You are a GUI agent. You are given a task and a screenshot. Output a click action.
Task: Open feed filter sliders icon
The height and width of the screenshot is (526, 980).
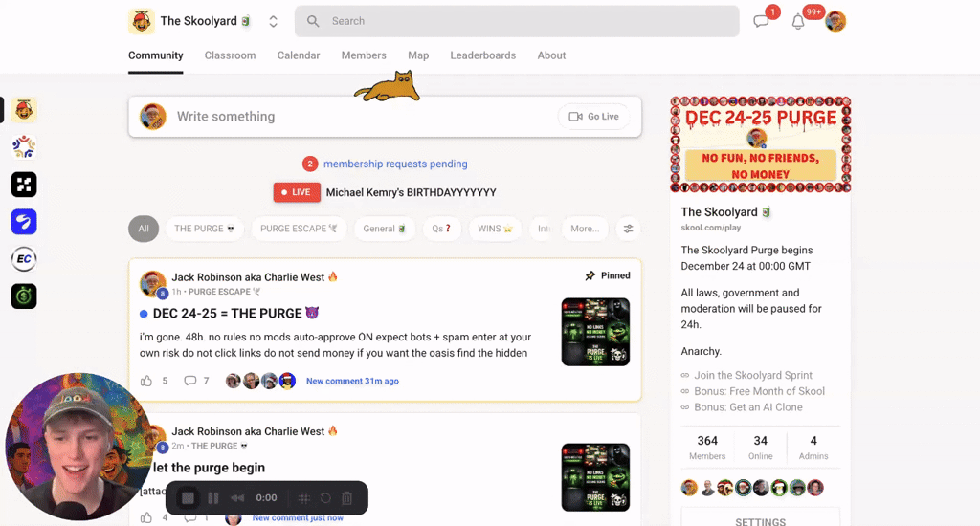pos(628,229)
